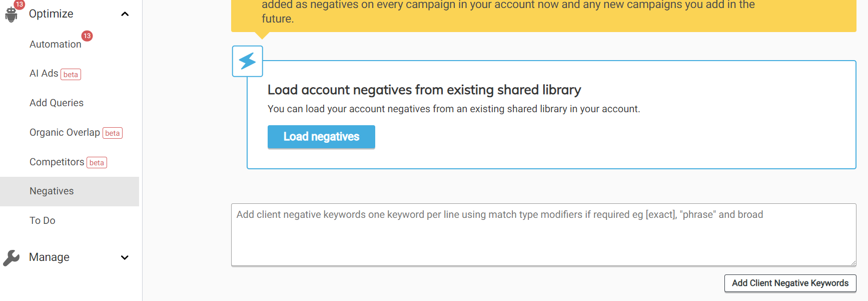Viewport: 868px width, 301px height.
Task: Focus the client negative keywords text area
Action: point(543,238)
